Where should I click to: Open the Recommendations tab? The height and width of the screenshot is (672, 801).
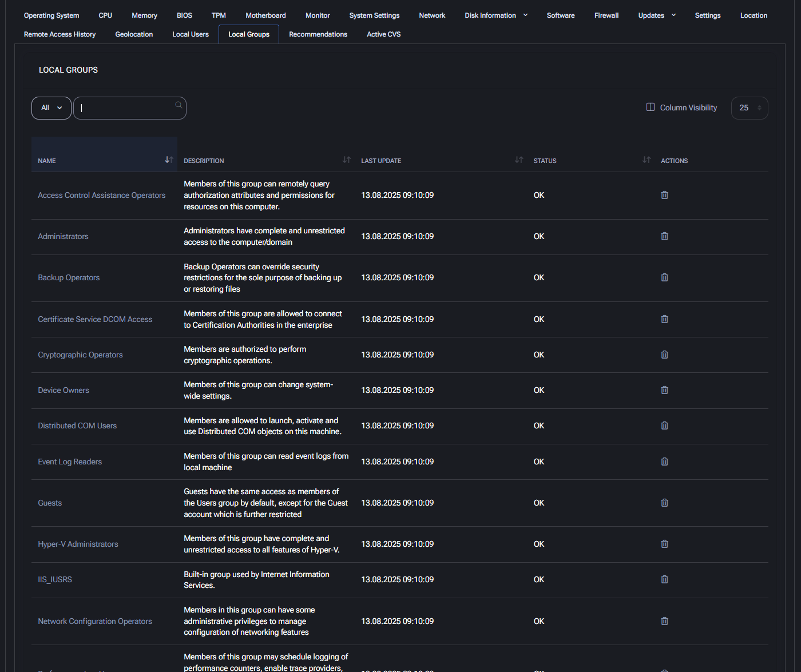[318, 34]
